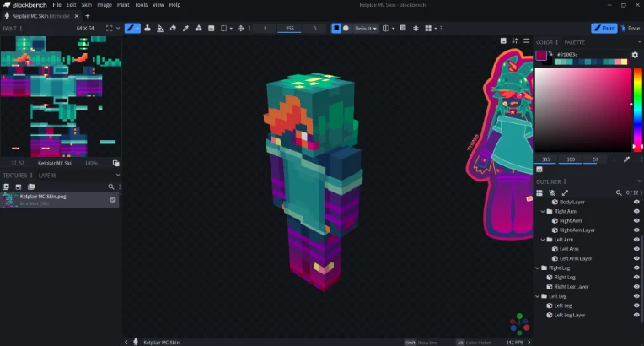Image resolution: width=644 pixels, height=346 pixels.
Task: Toggle the pixel grid icon
Action: pos(416,29)
